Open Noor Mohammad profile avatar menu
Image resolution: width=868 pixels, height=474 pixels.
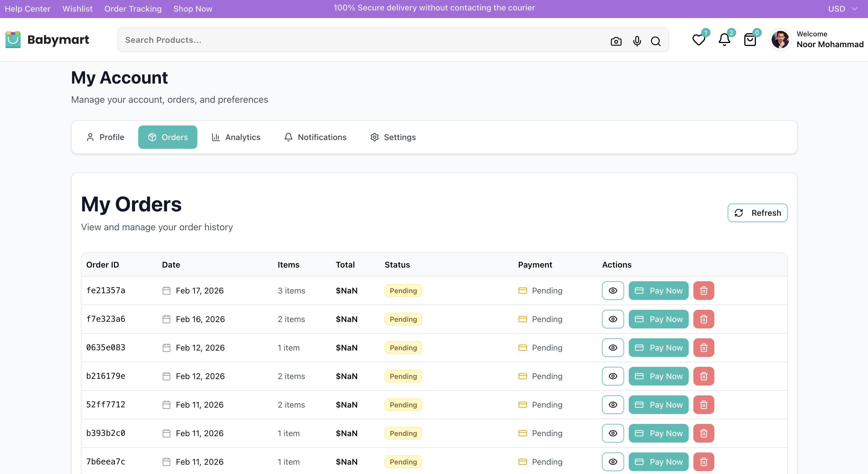coord(780,40)
